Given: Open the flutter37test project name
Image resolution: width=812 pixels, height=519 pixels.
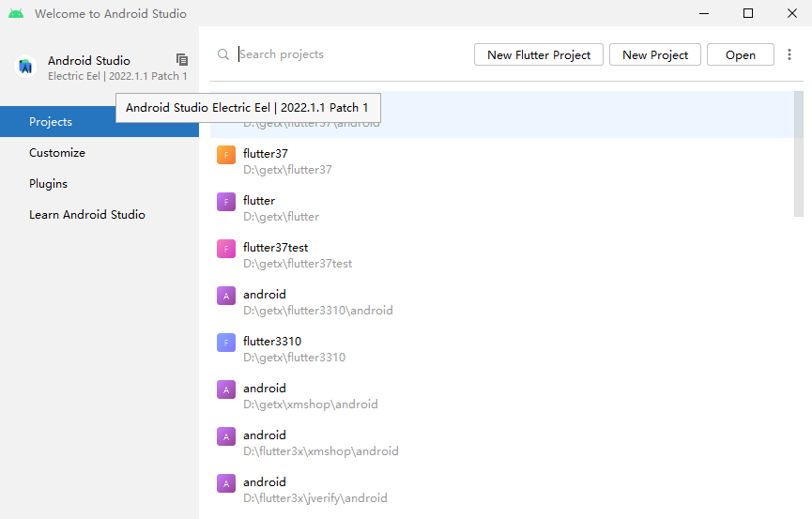Looking at the screenshot, I should click(x=275, y=248).
